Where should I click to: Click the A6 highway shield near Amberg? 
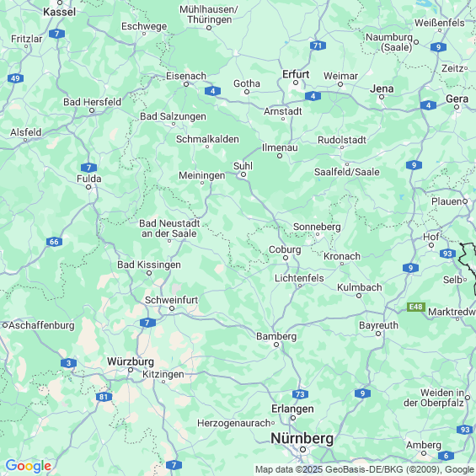click(x=446, y=455)
